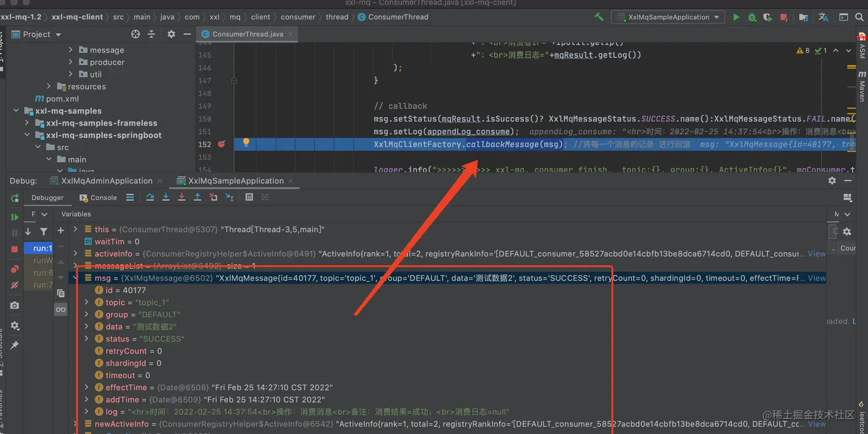Click the Step Out debugger icon
The image size is (868, 434).
click(197, 197)
